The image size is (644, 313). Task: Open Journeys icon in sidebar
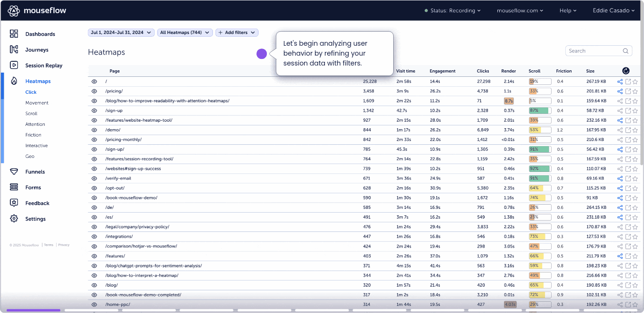click(14, 49)
